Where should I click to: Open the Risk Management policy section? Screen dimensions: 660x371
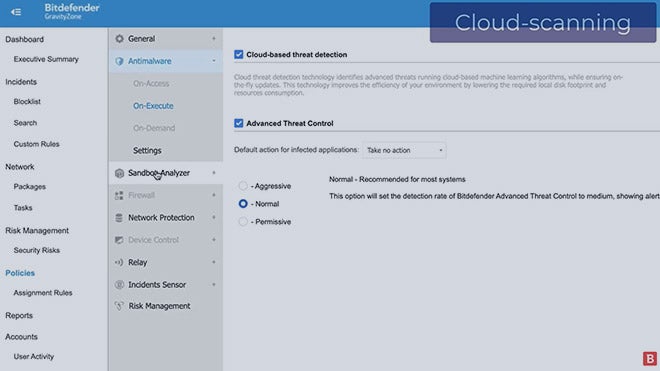159,306
